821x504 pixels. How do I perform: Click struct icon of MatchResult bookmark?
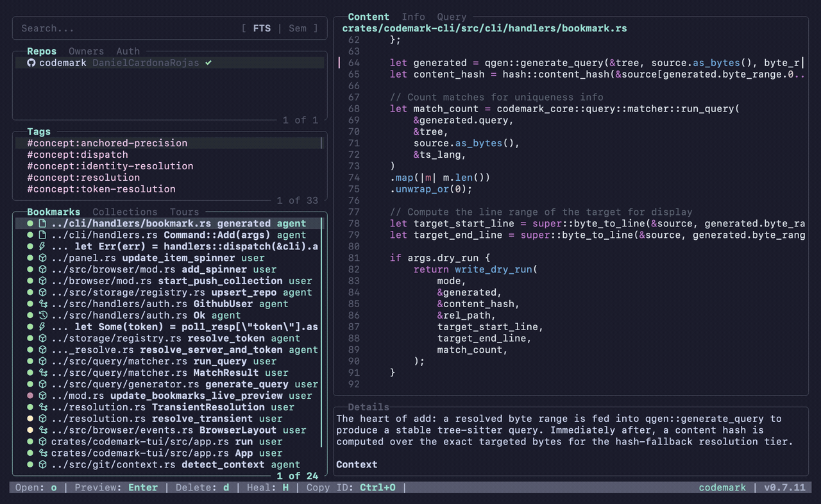42,373
